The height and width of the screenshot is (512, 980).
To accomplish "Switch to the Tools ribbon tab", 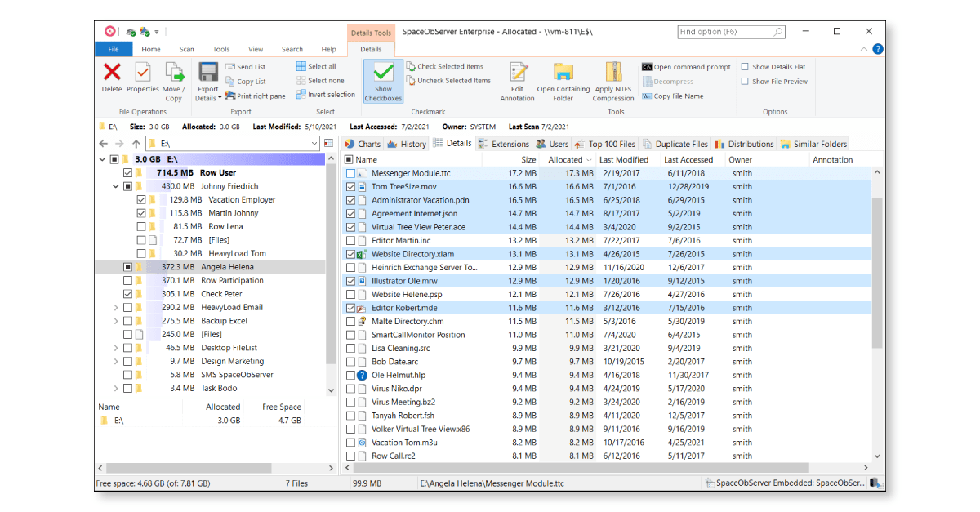I will click(221, 49).
